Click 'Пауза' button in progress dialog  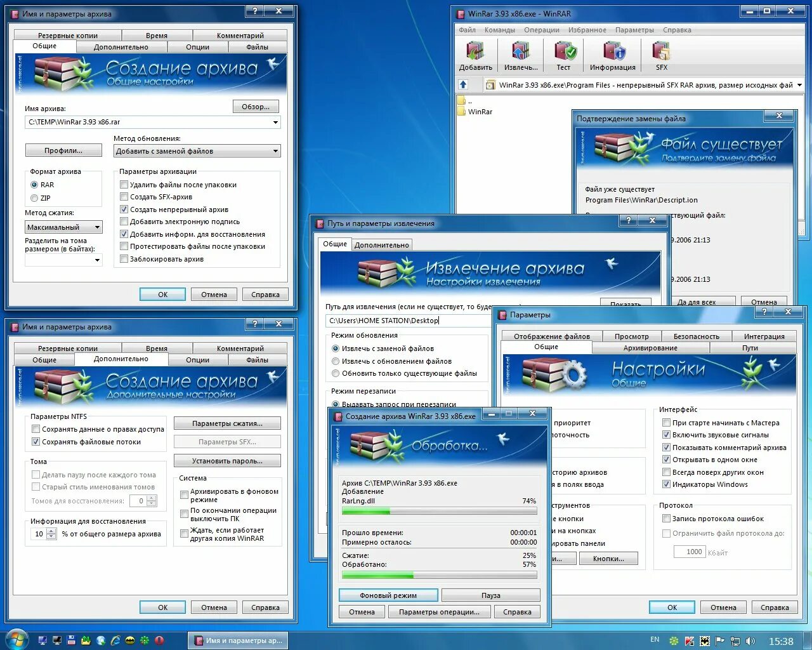click(x=491, y=595)
